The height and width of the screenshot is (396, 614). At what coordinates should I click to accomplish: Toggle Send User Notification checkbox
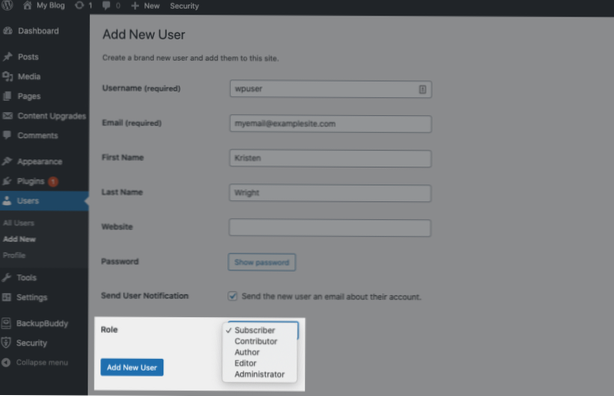(232, 296)
